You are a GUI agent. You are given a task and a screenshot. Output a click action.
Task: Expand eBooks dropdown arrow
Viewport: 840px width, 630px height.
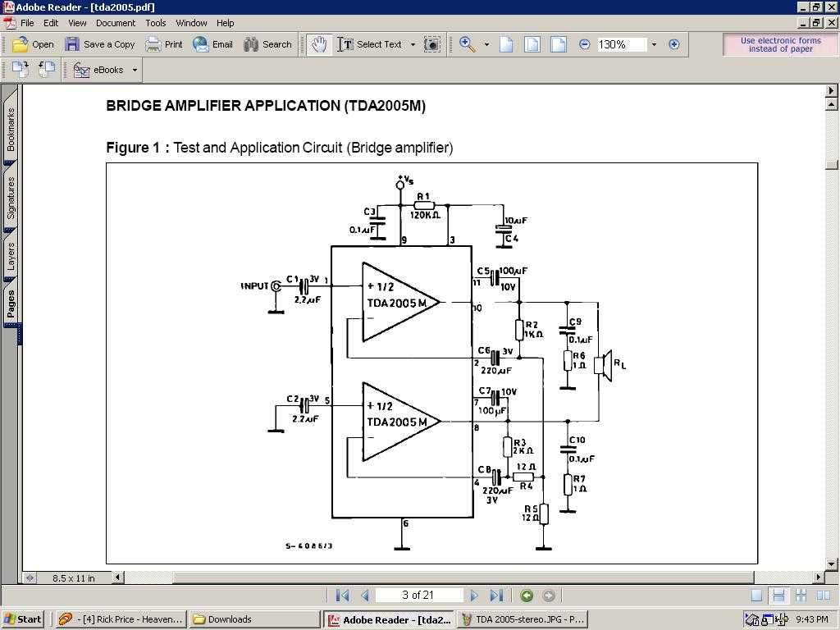click(135, 70)
